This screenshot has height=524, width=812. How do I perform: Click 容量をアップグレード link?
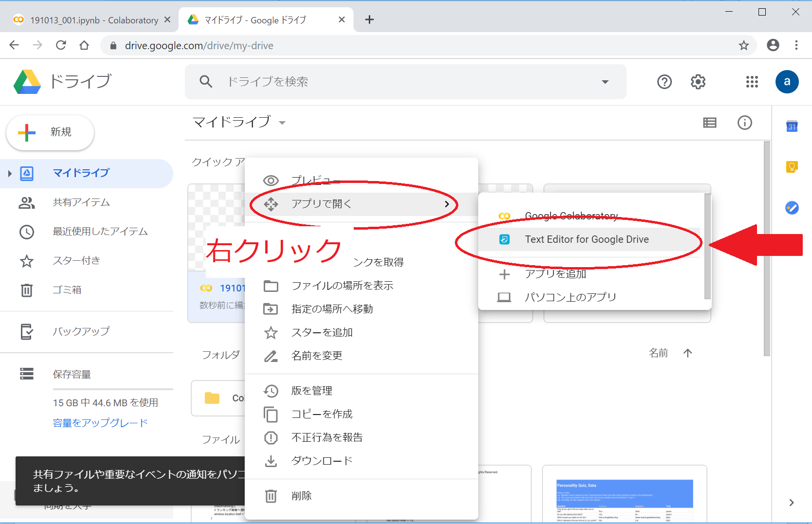tap(100, 423)
